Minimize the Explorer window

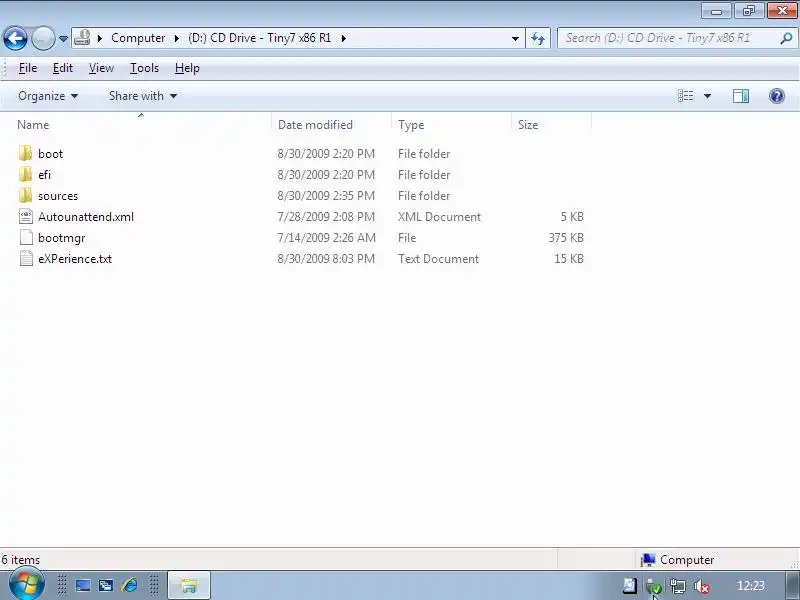click(x=716, y=11)
